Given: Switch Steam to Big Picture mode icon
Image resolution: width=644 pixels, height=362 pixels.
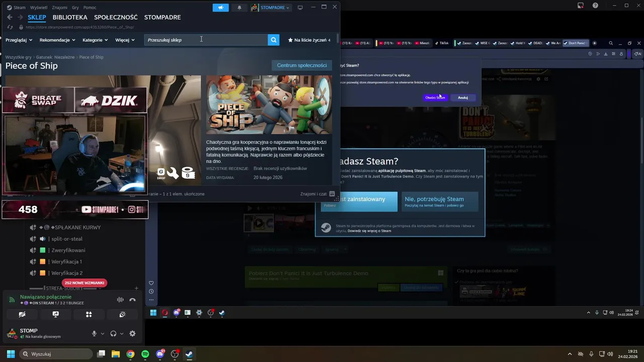Looking at the screenshot, I should 300,8.
